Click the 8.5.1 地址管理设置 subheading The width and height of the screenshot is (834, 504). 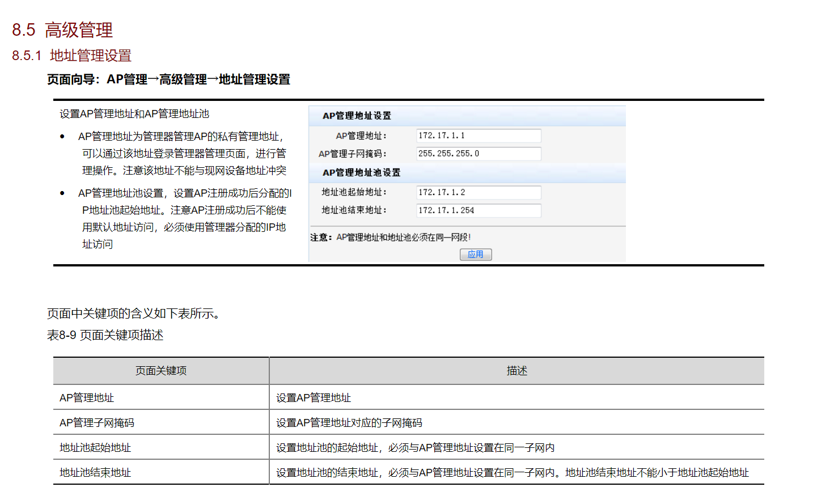click(71, 56)
